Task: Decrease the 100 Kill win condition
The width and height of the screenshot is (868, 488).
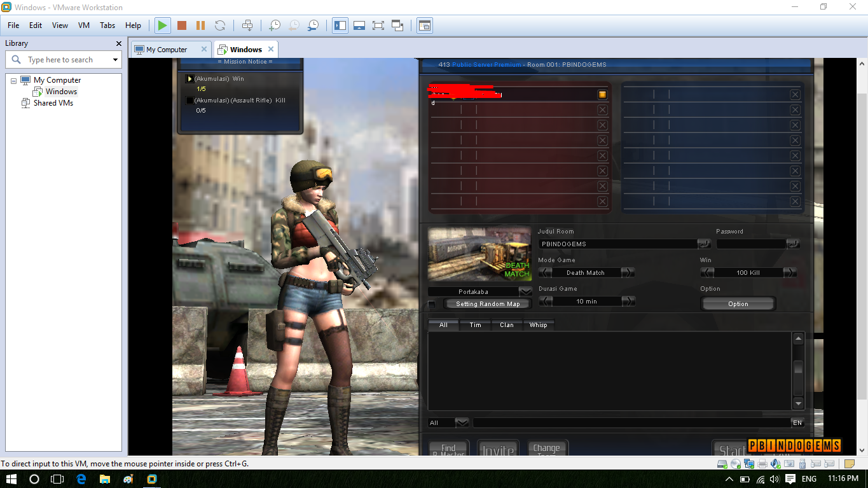Action: click(707, 272)
